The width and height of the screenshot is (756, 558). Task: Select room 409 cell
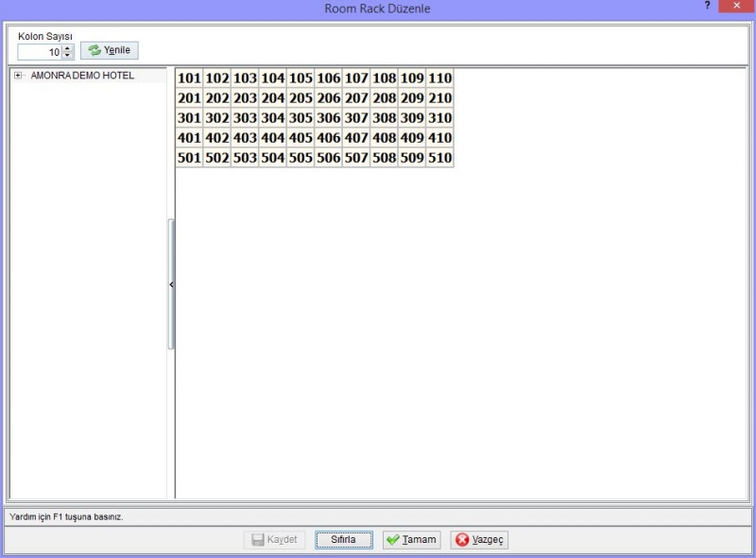(x=412, y=137)
